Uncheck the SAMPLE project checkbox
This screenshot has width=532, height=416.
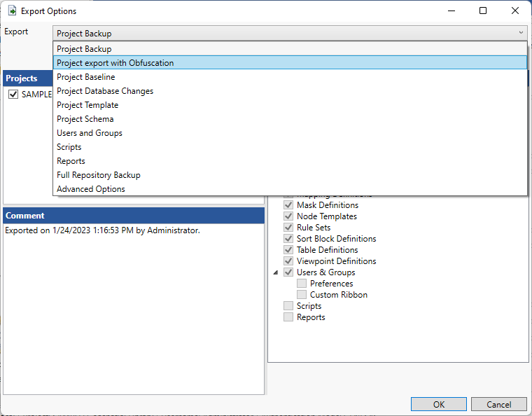click(x=13, y=95)
